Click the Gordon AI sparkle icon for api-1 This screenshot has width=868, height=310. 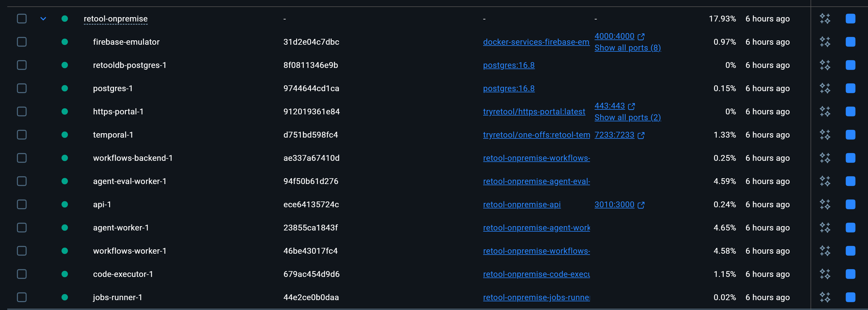[x=824, y=205]
